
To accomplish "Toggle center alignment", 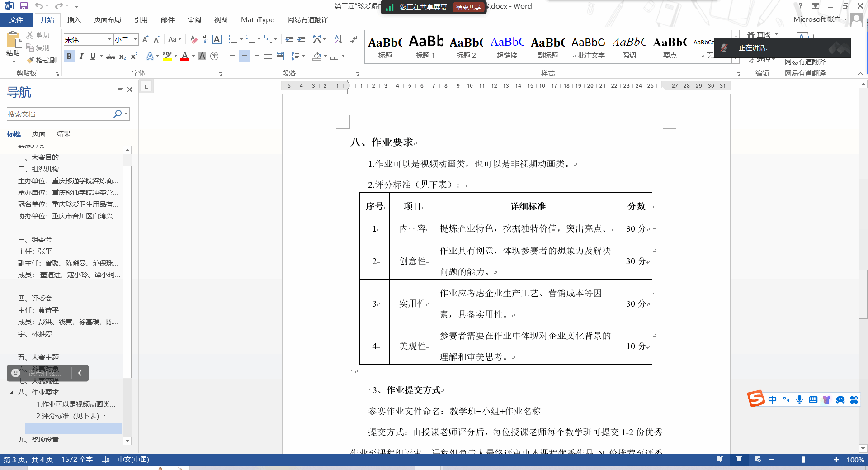I will [x=244, y=56].
